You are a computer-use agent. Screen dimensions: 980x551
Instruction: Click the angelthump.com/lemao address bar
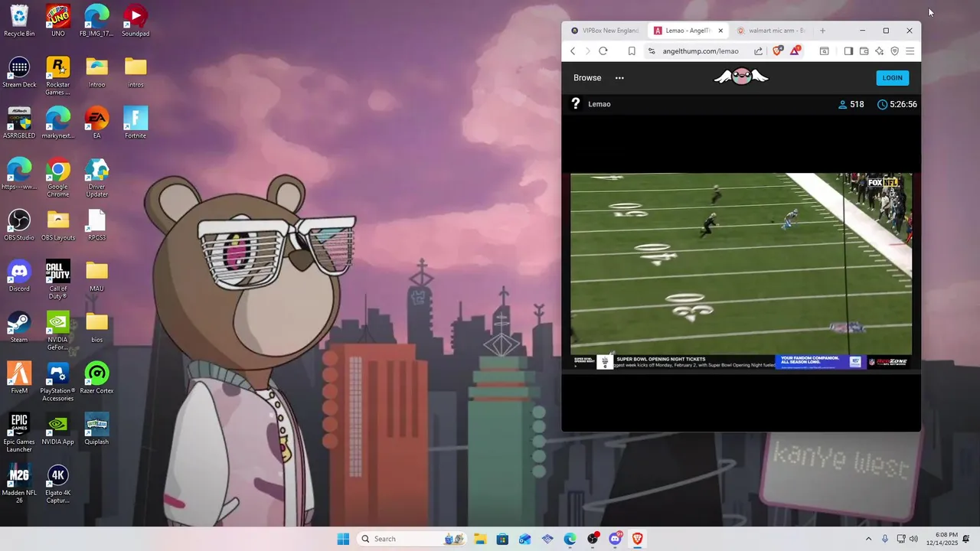coord(701,51)
